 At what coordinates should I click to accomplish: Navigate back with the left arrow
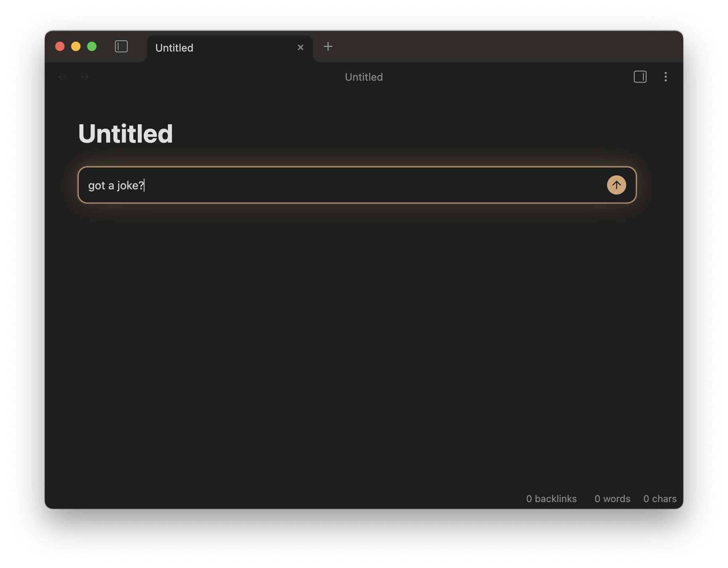62,77
